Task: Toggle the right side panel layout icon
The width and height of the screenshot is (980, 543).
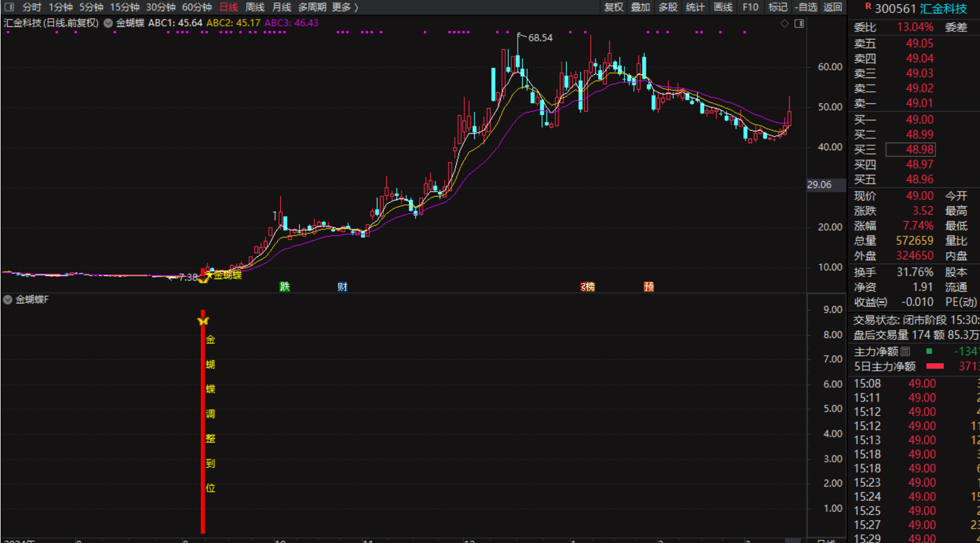Action: click(799, 24)
